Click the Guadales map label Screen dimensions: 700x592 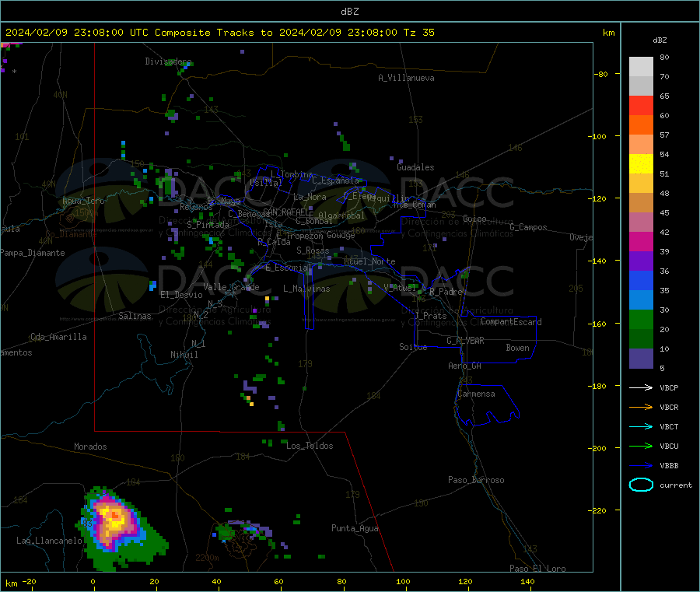[x=415, y=167]
